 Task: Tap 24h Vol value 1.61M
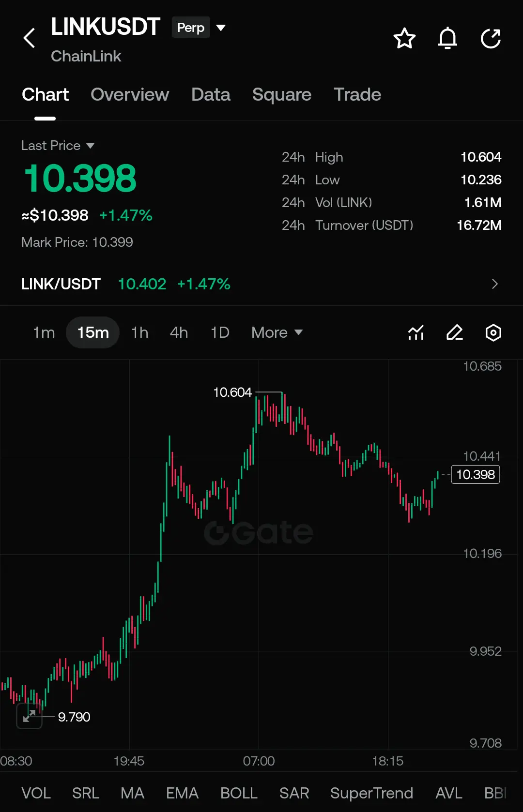pyautogui.click(x=483, y=202)
